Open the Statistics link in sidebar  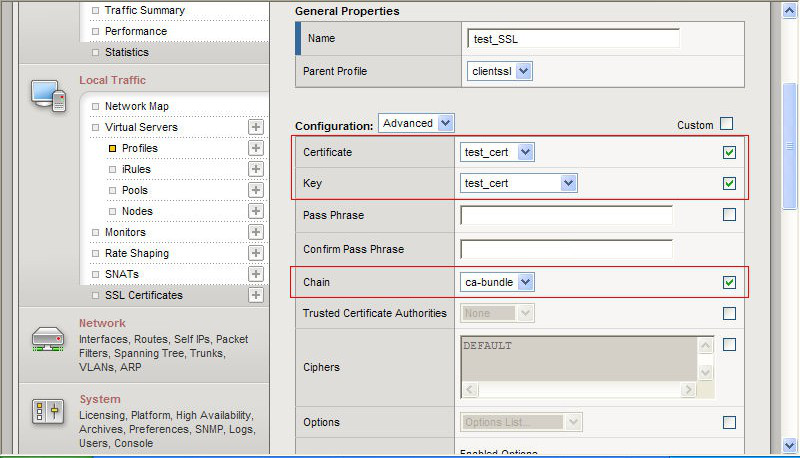[126, 52]
